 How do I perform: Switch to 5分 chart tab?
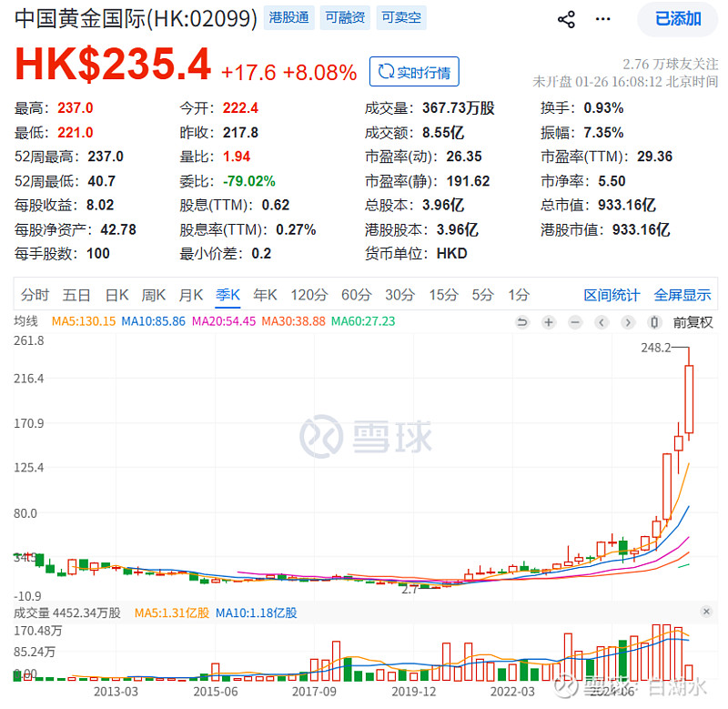483,295
